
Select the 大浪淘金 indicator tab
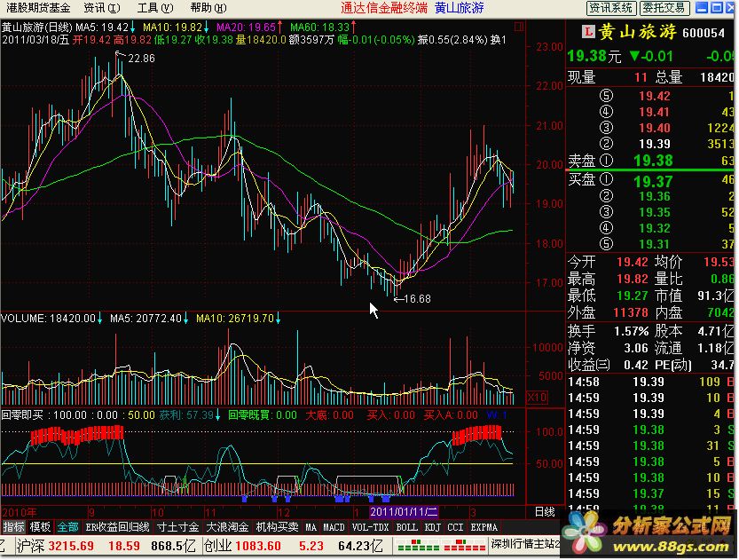(227, 527)
